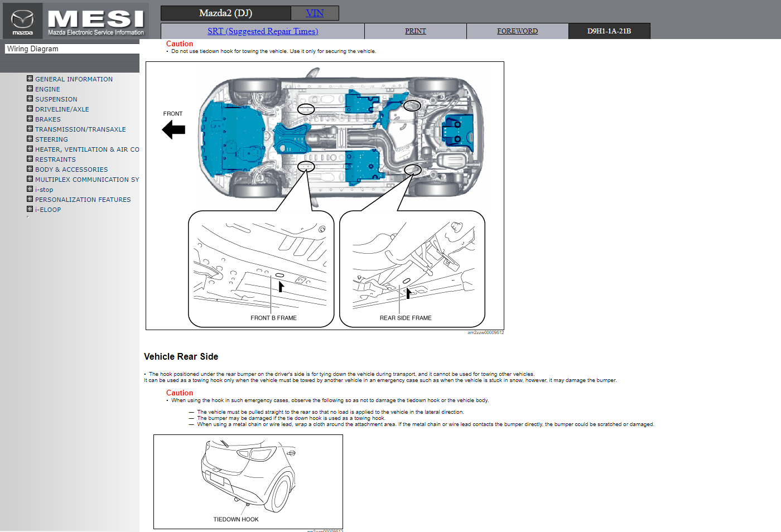
Task: Open the FOREWORD tab
Action: coord(517,31)
